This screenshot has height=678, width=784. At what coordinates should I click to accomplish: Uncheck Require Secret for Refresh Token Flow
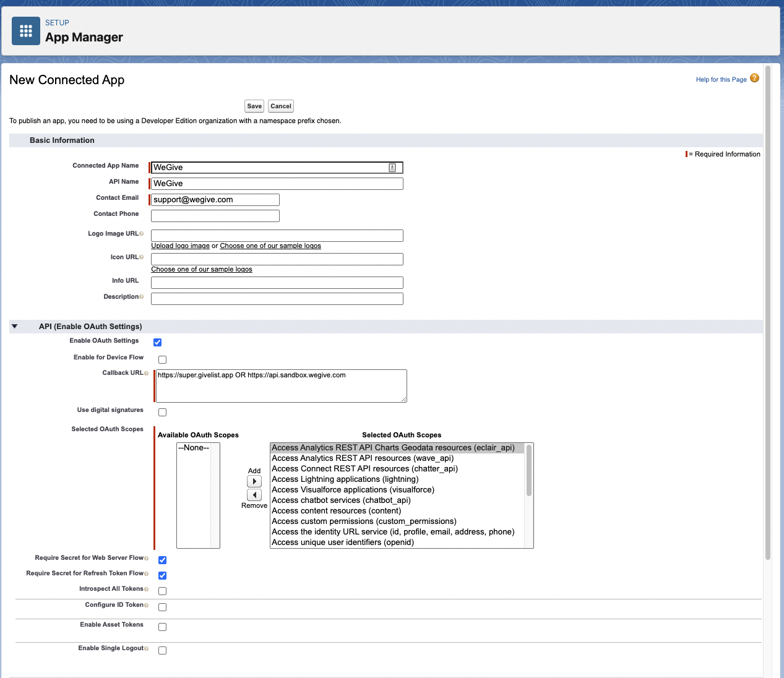pyautogui.click(x=163, y=575)
